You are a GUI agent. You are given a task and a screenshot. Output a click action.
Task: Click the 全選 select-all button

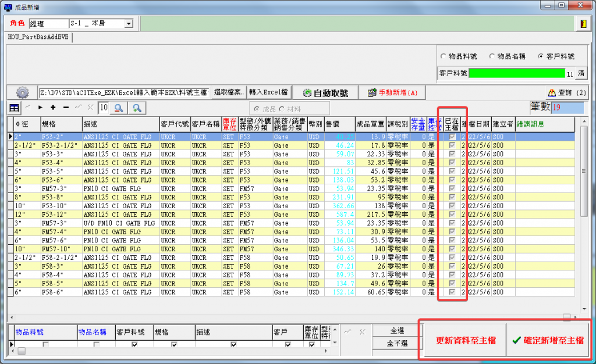tap(396, 330)
